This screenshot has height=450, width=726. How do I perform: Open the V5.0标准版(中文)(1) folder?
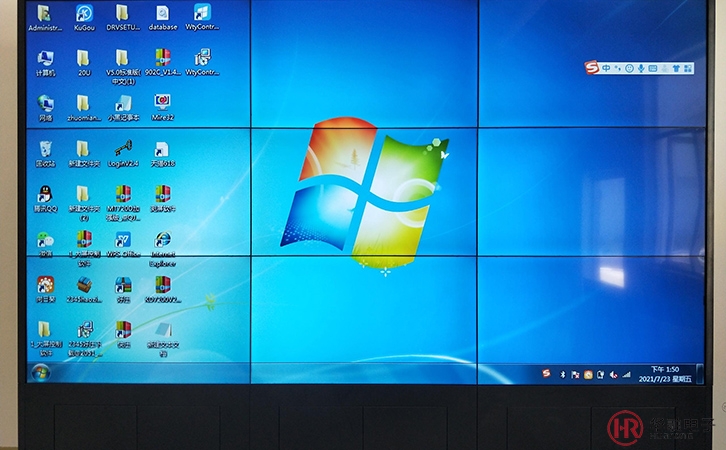point(123,67)
